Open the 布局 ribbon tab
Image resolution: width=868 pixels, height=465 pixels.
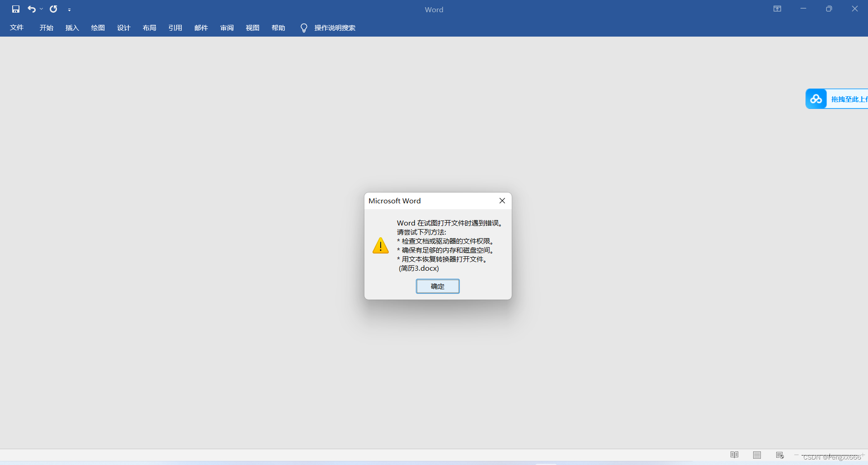tap(150, 28)
